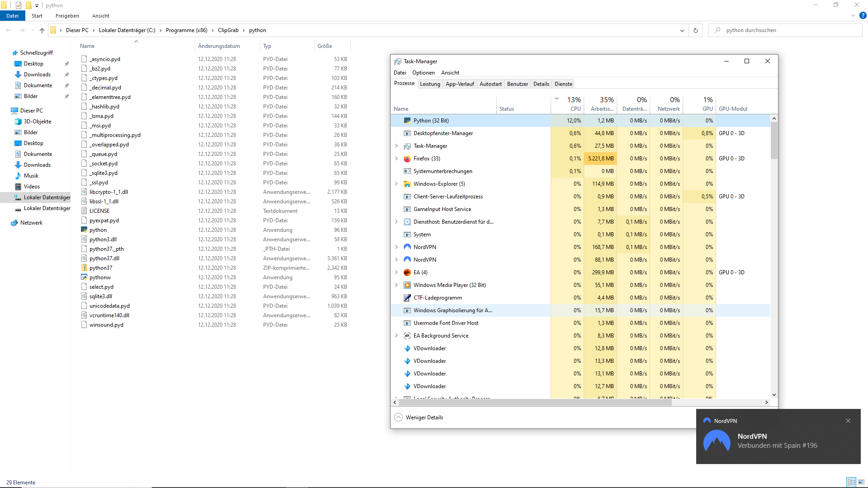868x488 pixels.
Task: Select the first VDownloader process icon
Action: coord(407,348)
